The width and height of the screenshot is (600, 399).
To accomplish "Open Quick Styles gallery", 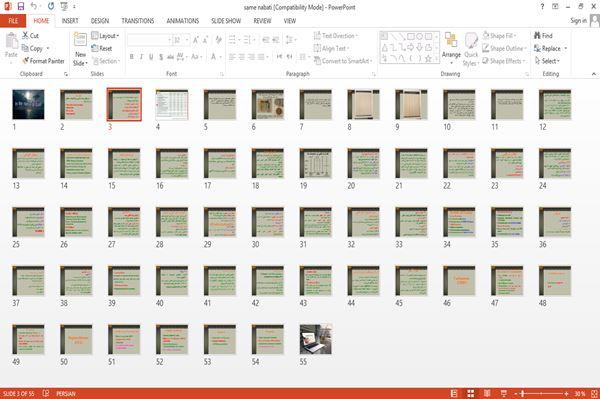I will (x=471, y=49).
